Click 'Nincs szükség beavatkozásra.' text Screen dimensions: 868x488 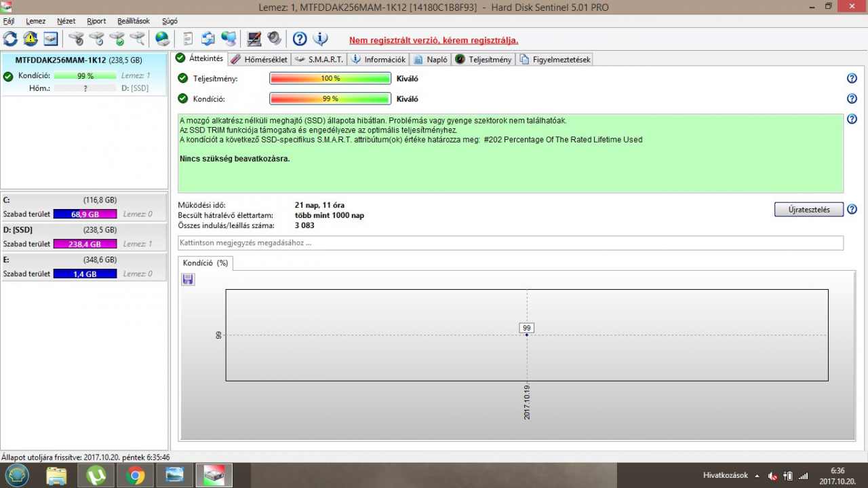pos(235,159)
